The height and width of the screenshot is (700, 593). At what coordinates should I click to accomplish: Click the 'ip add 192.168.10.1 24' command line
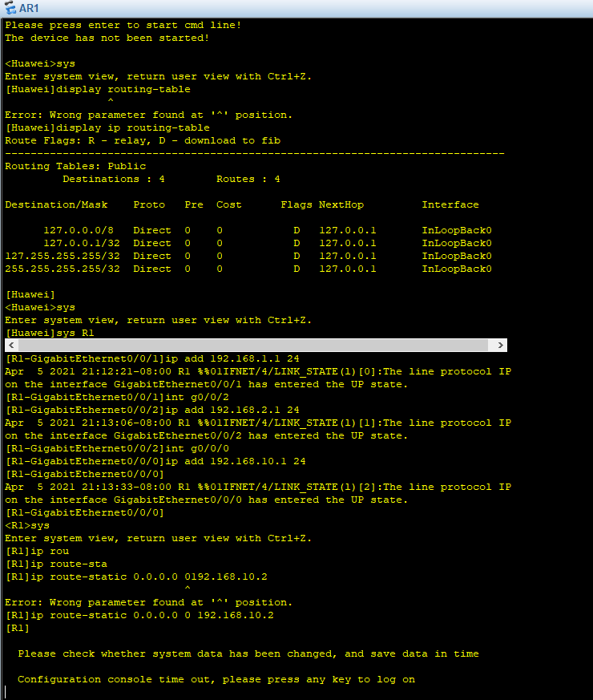pos(155,461)
